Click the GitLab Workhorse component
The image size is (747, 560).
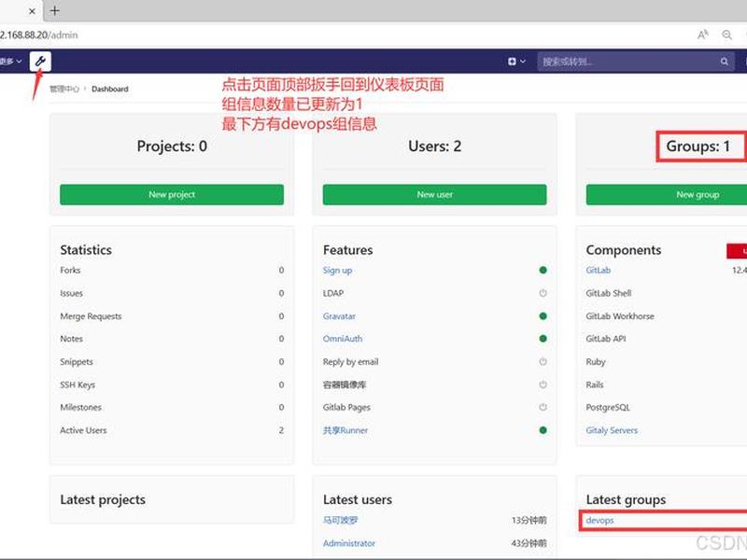(x=620, y=315)
